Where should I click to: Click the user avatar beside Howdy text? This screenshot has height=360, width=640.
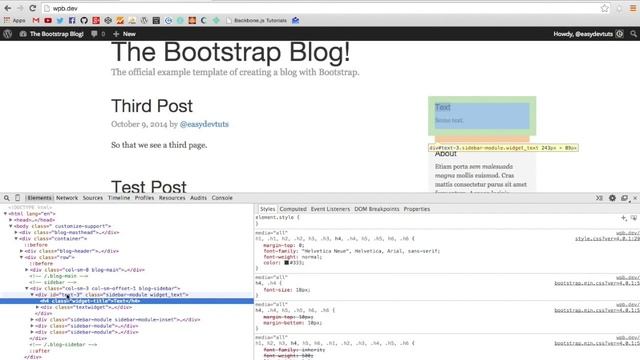(620, 34)
